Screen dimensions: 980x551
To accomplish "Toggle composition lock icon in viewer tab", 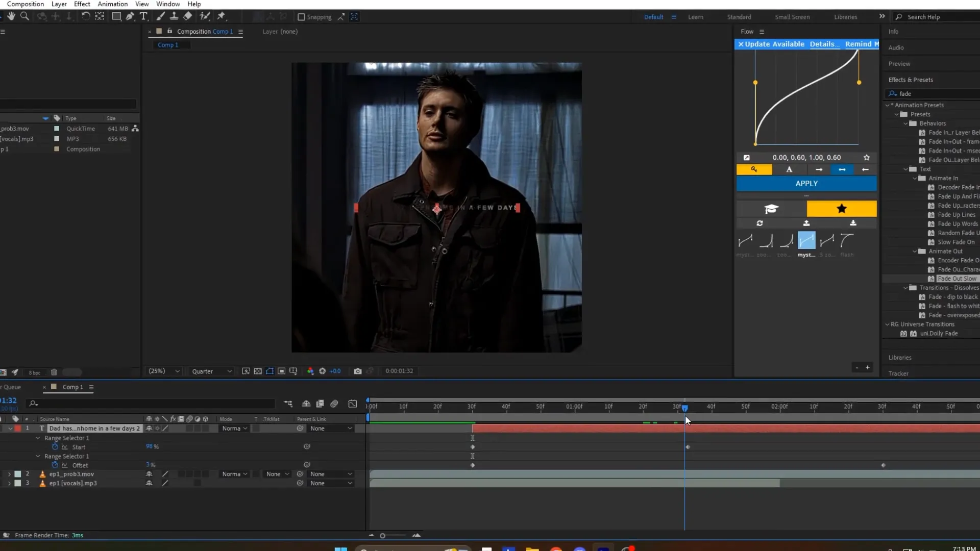I will [170, 31].
